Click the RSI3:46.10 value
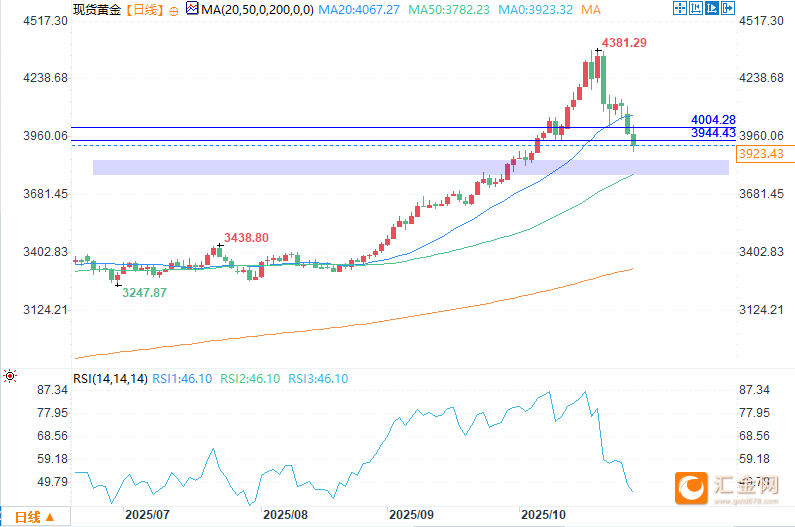The height and width of the screenshot is (527, 795). [318, 379]
